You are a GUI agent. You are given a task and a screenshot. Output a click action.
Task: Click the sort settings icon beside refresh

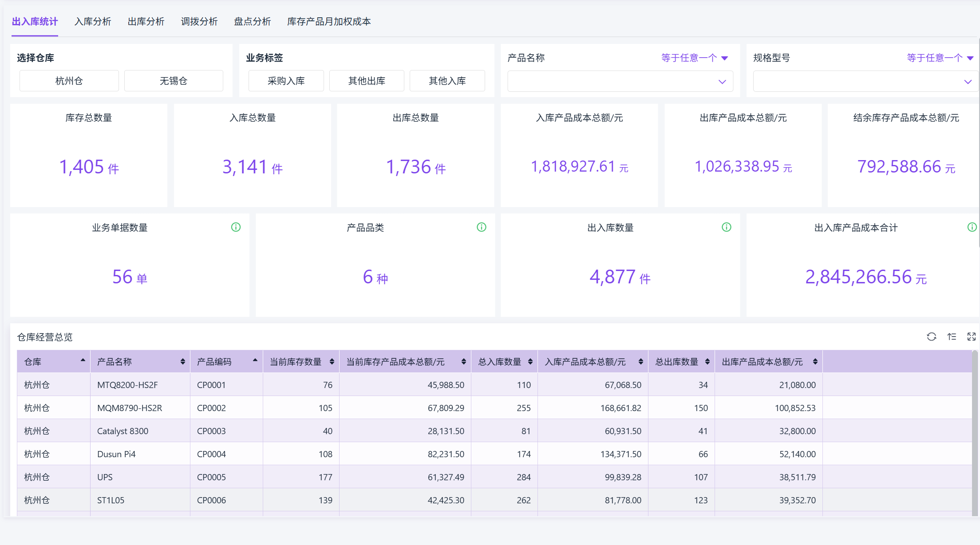(952, 337)
